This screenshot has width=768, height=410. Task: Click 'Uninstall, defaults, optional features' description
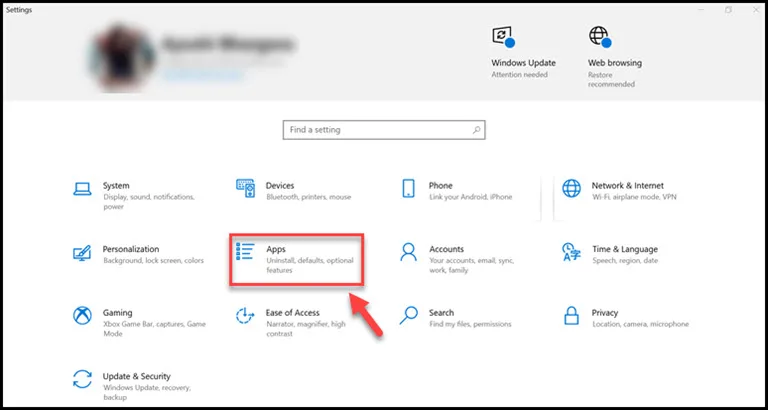tap(310, 265)
